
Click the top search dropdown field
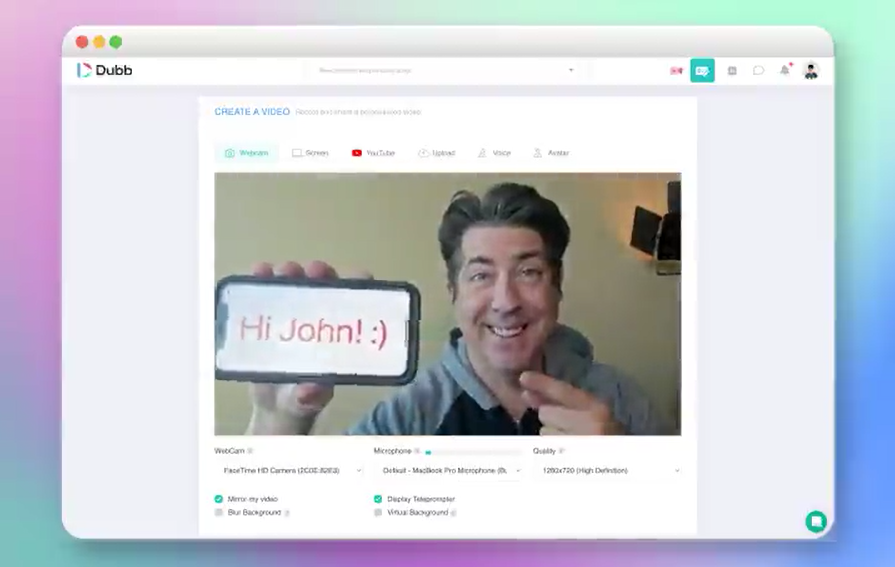(x=445, y=71)
